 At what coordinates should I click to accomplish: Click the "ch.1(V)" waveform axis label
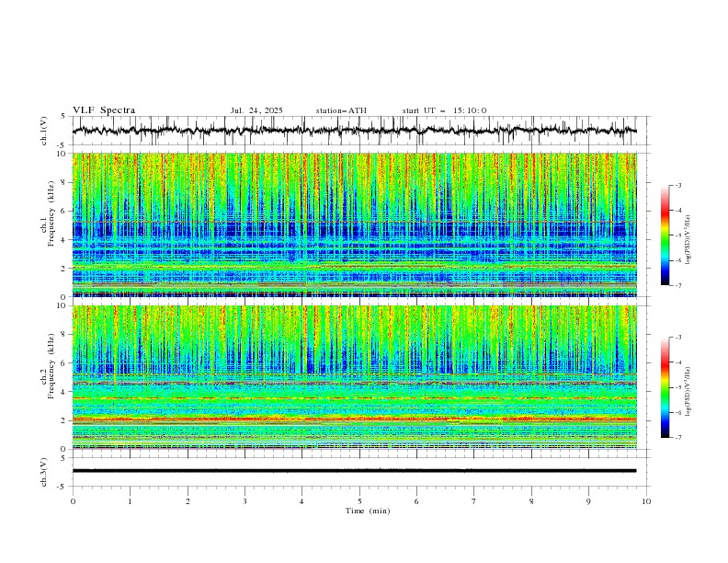(44, 131)
